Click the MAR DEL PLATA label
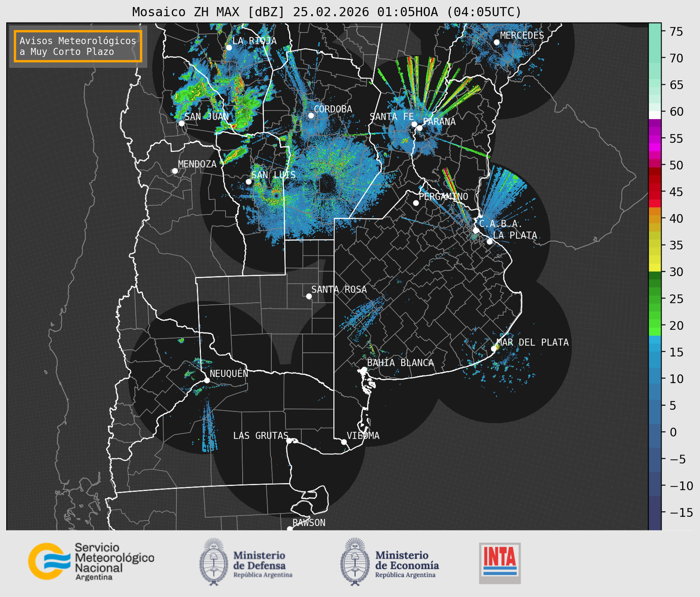 tap(533, 343)
